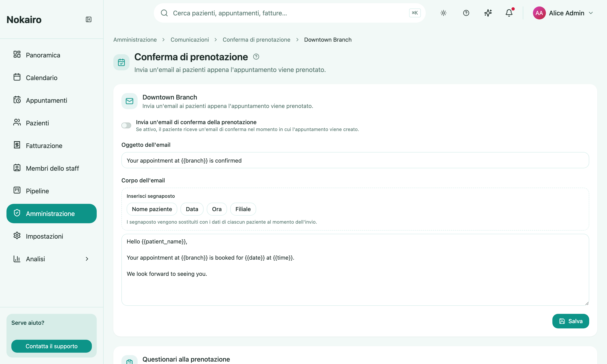607x364 pixels.
Task: Select Pipeline sidebar label
Action: tap(37, 191)
